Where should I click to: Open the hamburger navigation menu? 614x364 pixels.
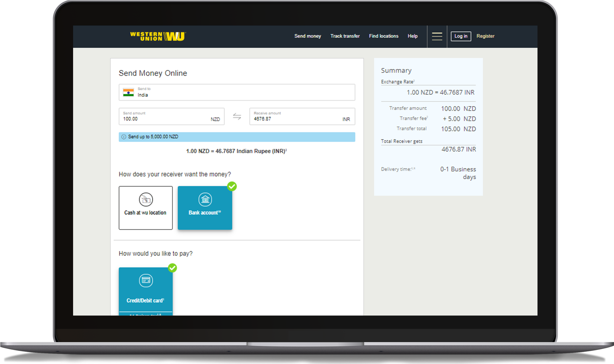click(x=437, y=36)
